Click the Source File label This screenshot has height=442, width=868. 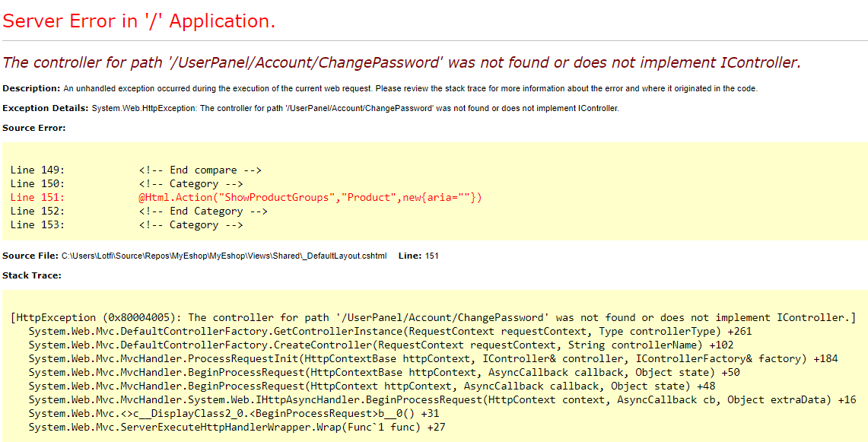click(x=30, y=256)
